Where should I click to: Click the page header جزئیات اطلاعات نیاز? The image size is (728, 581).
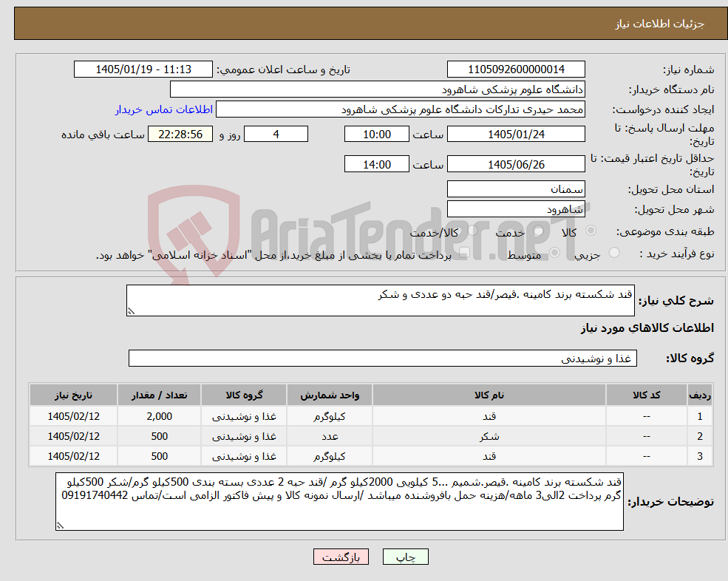click(x=660, y=24)
